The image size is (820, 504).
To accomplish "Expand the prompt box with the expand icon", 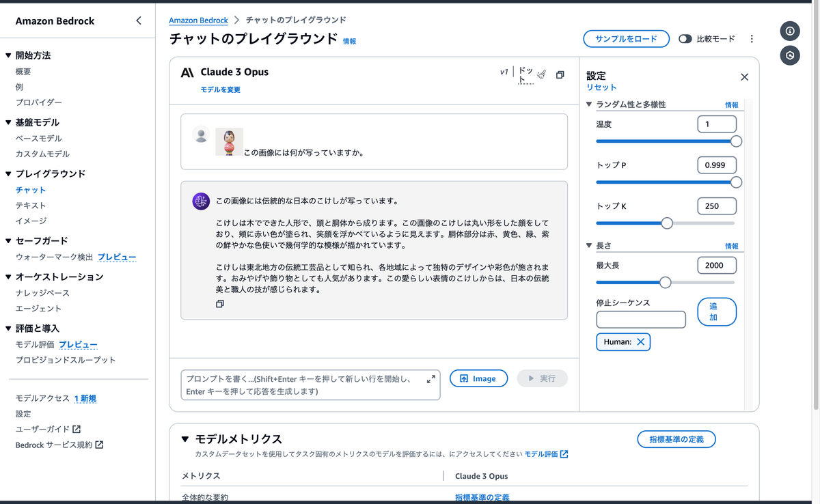I will [x=431, y=379].
